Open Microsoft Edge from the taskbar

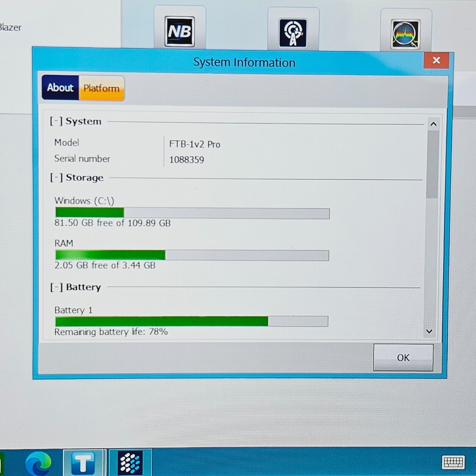[x=38, y=463]
